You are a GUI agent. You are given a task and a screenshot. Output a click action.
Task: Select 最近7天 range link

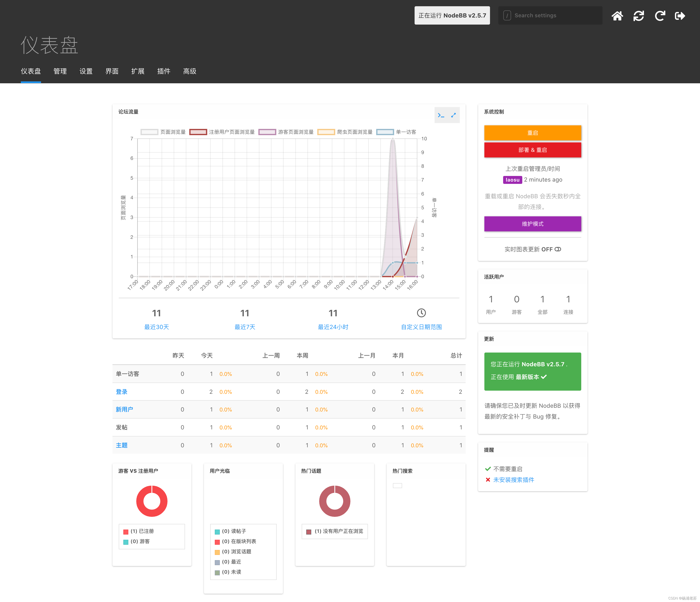245,327
